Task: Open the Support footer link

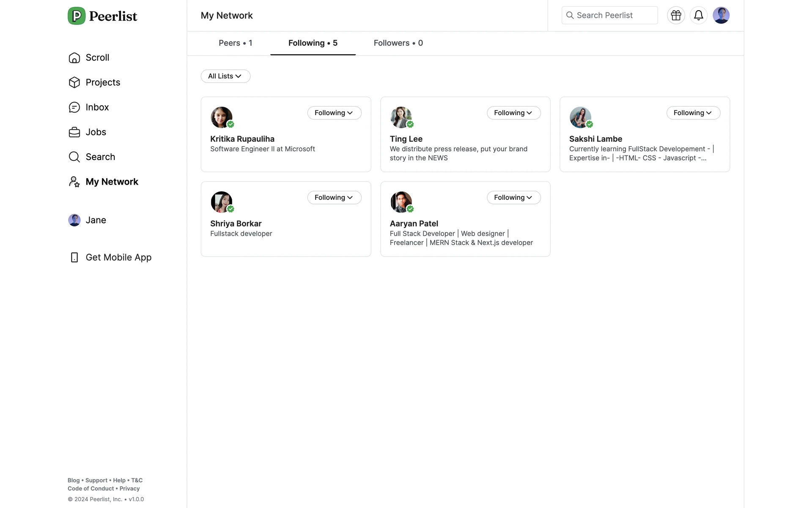Action: 96,480
